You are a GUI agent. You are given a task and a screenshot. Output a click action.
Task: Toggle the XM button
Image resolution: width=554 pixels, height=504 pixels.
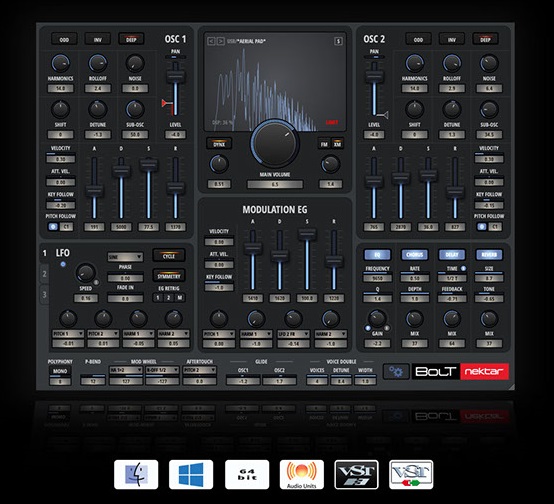337,144
